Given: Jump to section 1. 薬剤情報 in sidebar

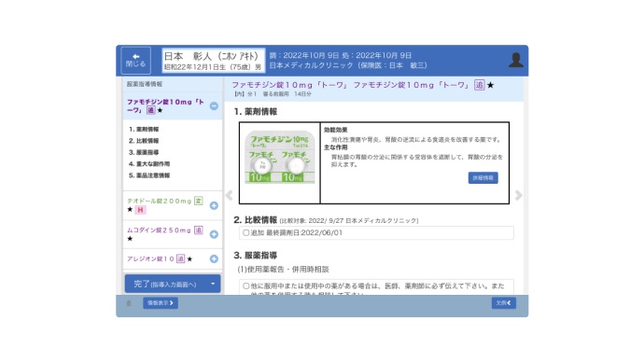Looking at the screenshot, I should tap(144, 129).
